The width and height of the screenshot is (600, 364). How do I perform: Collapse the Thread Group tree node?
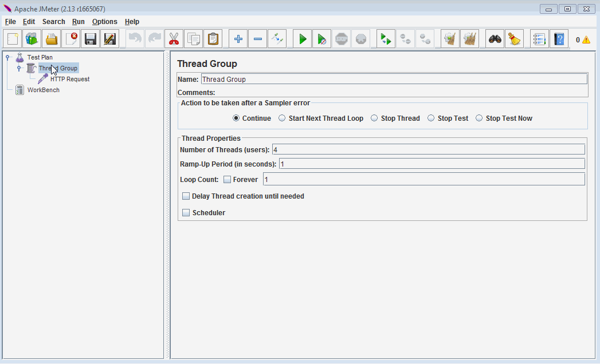coord(19,69)
